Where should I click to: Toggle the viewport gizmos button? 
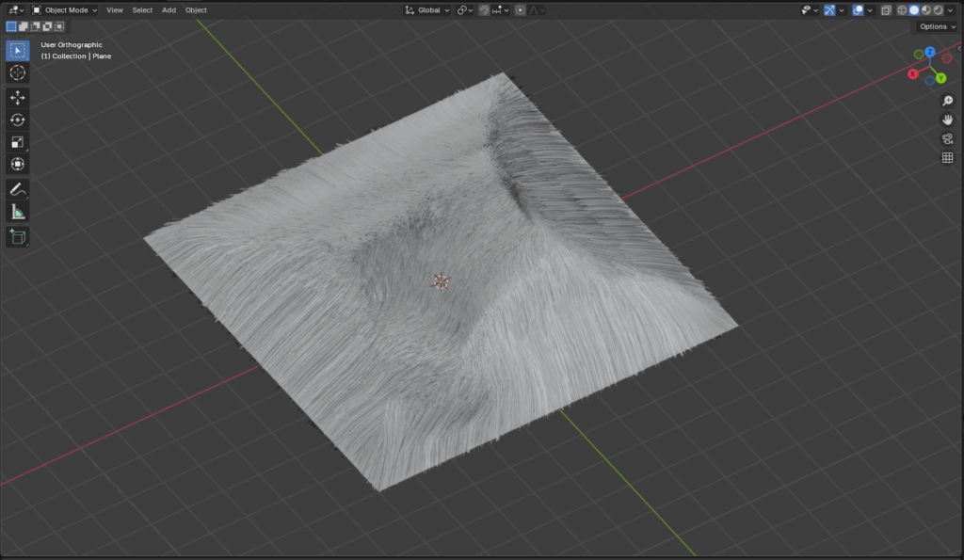click(829, 9)
